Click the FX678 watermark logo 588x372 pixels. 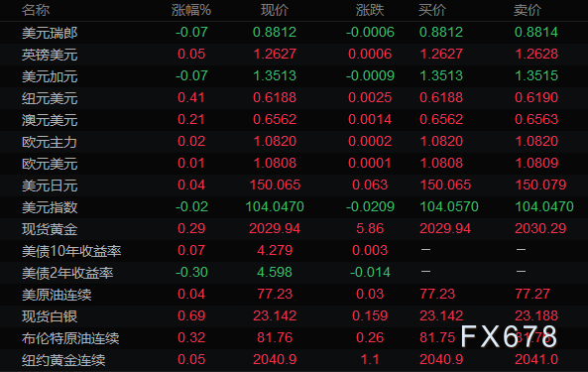pyautogui.click(x=509, y=336)
